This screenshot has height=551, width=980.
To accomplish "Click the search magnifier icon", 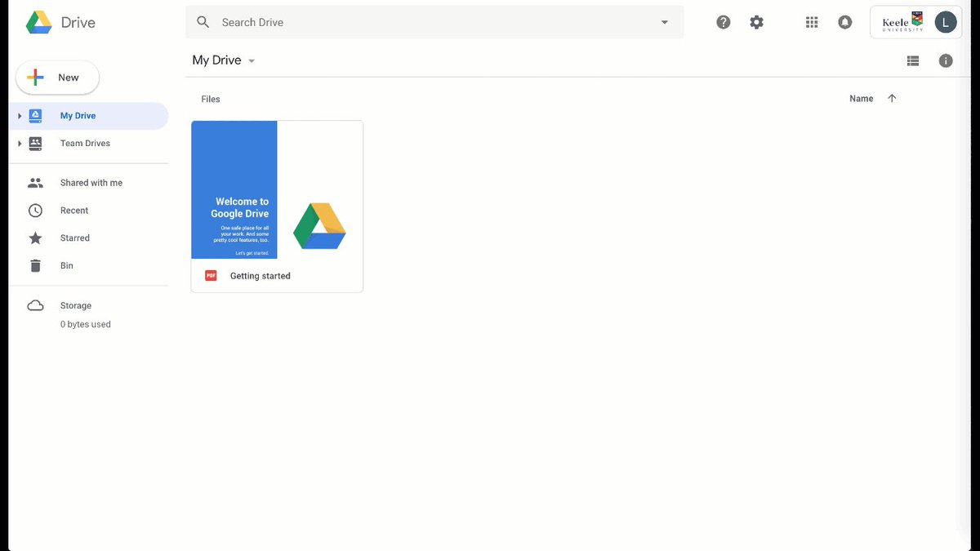I will coord(203,22).
